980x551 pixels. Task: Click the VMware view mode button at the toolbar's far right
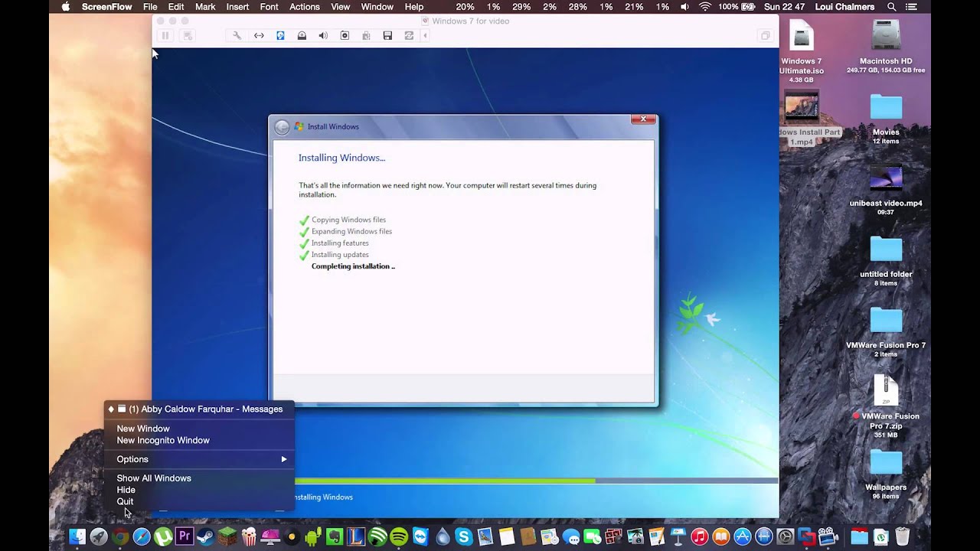click(764, 35)
